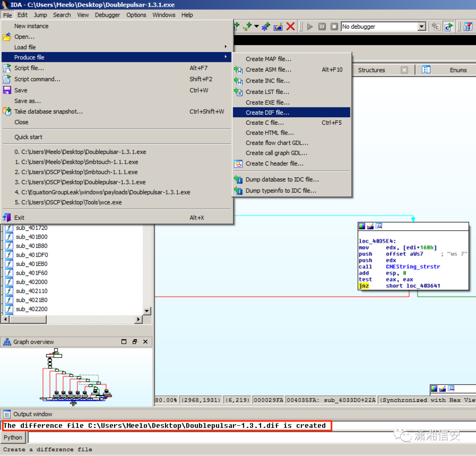Viewport: 476px width, 456px height.
Task: Click Script file… menu entry
Action: (x=116, y=68)
